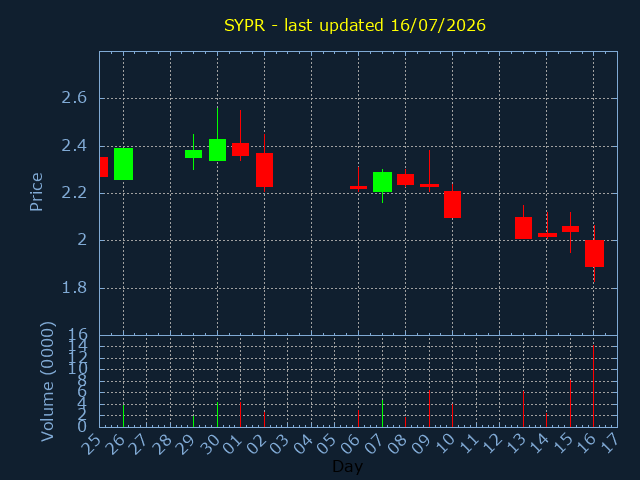
Task: Click the Price axis title
Action: [36, 192]
